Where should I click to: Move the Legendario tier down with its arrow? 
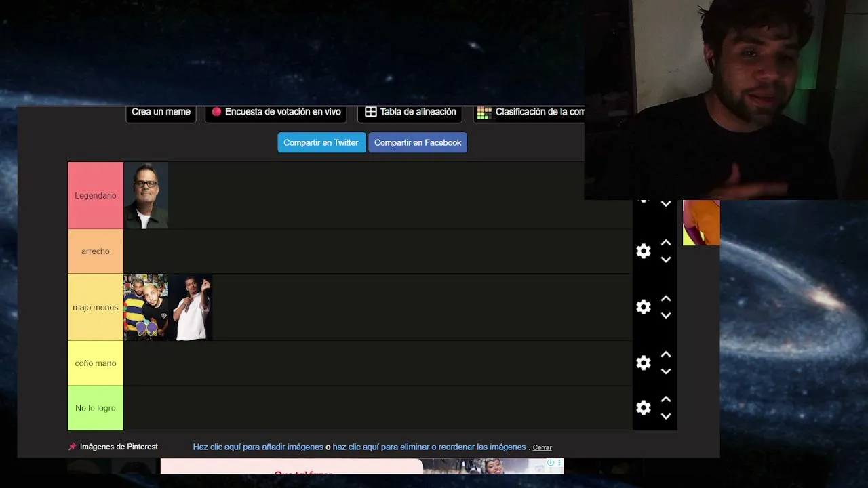(x=666, y=203)
